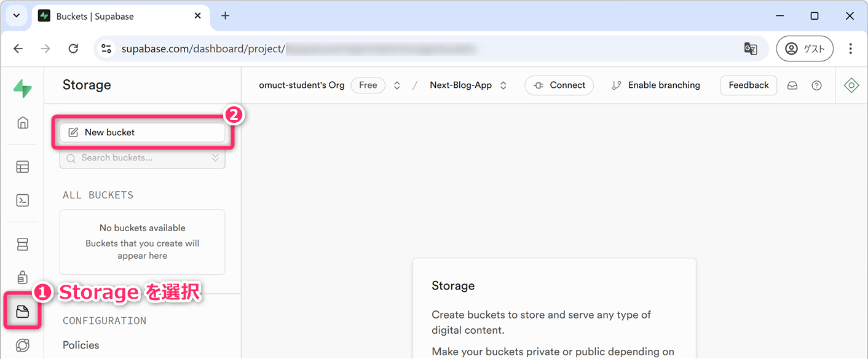Open the Supabase home icon in sidebar
868x359 pixels.
tap(23, 122)
